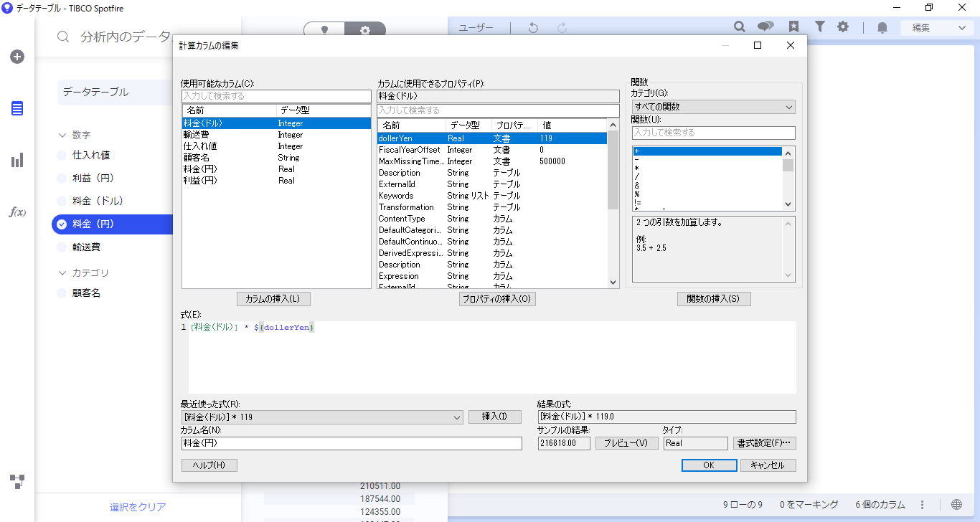Image resolution: width=980 pixels, height=522 pixels.
Task: Select the Keywords property row
Action: [x=492, y=196]
